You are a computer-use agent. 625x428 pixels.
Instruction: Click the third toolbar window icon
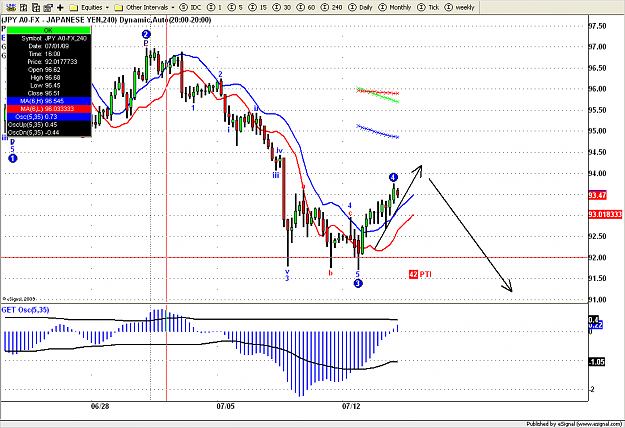(x=36, y=7)
